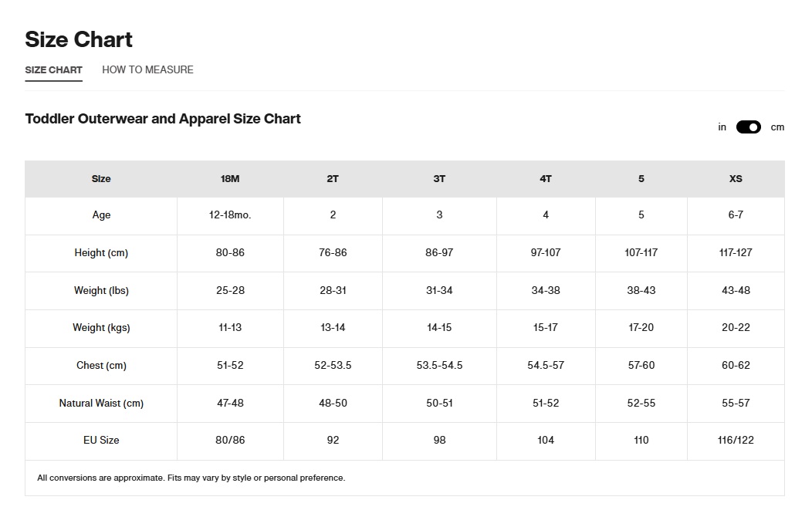Click the Natural Waist (cm) row label

pos(101,404)
